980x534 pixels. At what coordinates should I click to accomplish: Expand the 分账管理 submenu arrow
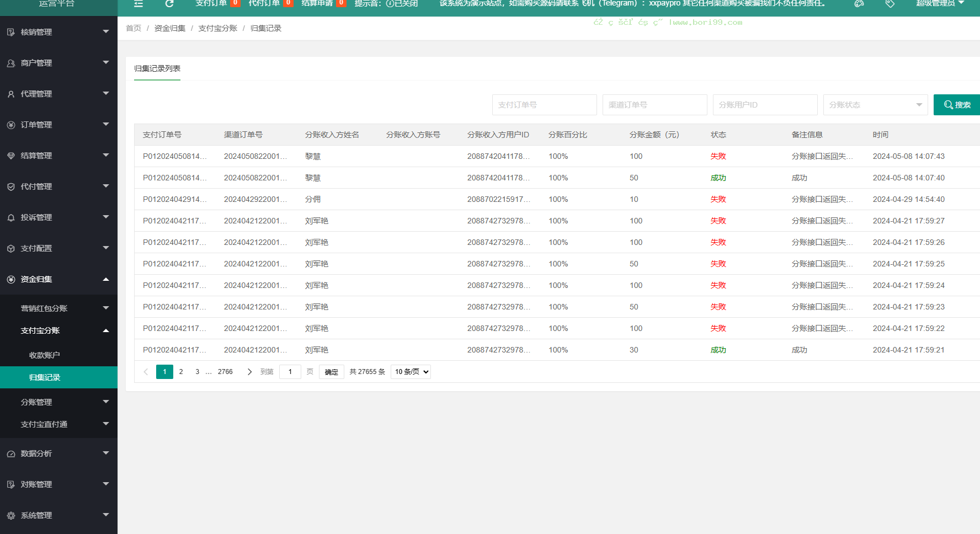click(x=106, y=402)
